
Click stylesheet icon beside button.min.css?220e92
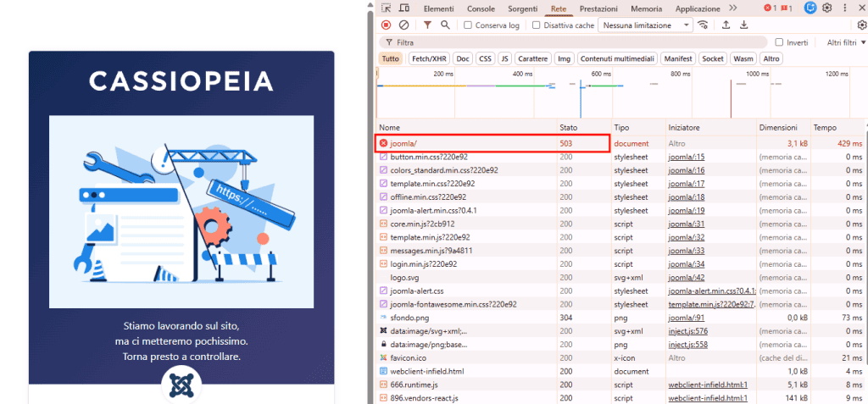(x=384, y=157)
